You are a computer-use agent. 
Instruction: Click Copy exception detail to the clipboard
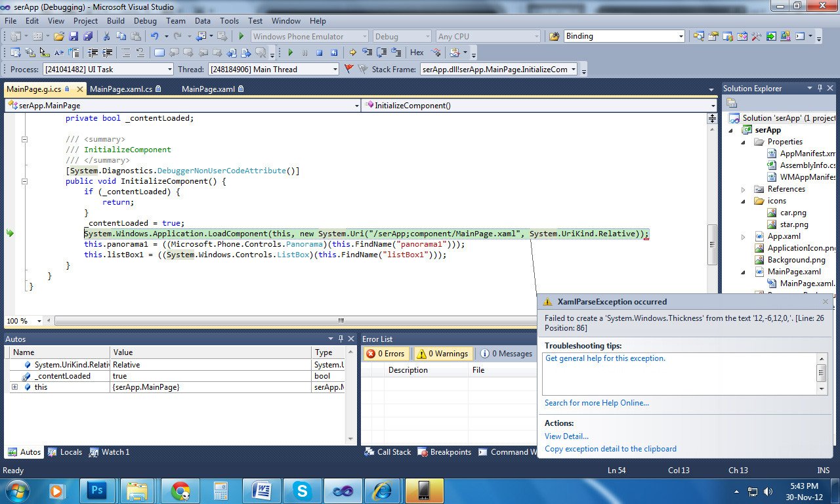(x=610, y=449)
